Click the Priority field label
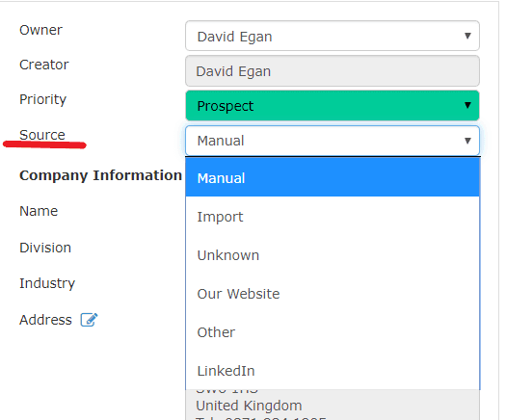 42,99
